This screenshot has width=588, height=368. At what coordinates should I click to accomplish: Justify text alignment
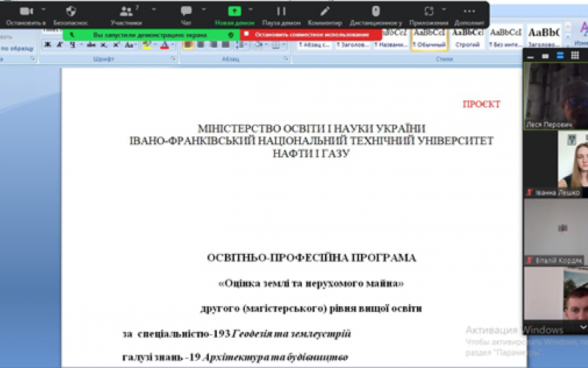pos(226,45)
